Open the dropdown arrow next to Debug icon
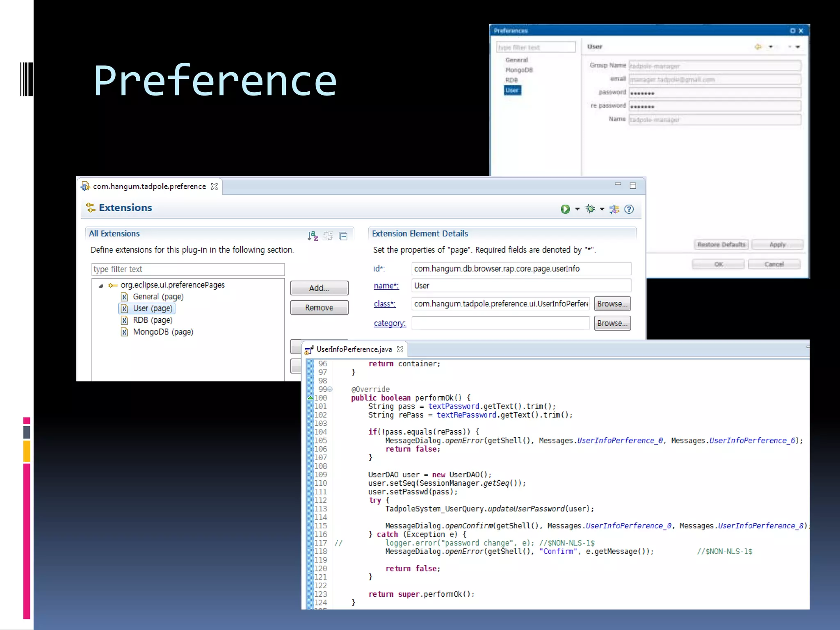 (602, 209)
